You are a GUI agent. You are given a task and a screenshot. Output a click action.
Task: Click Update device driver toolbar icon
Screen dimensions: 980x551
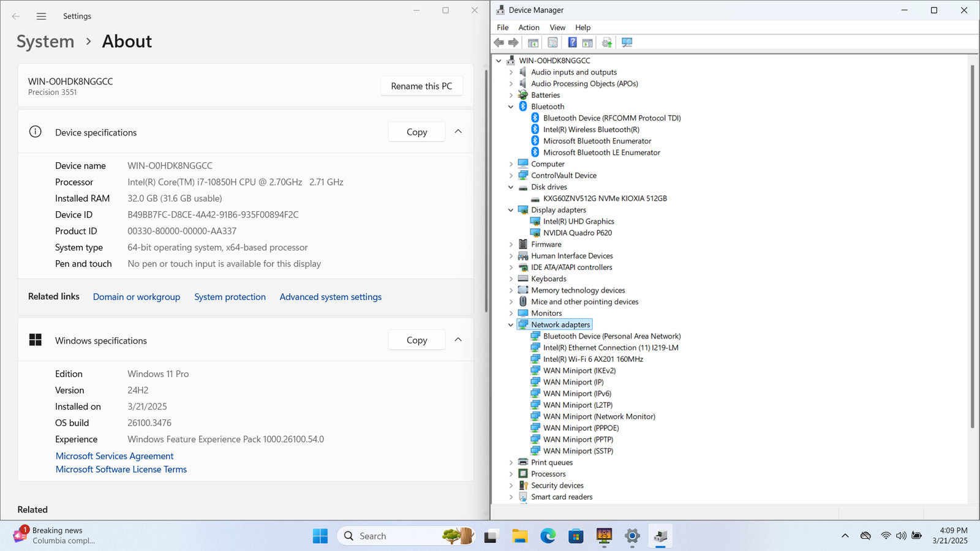click(x=607, y=42)
